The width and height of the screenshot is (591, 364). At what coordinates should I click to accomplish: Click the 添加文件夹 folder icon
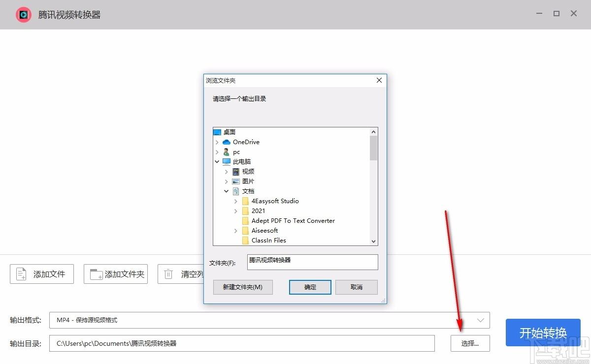96,274
